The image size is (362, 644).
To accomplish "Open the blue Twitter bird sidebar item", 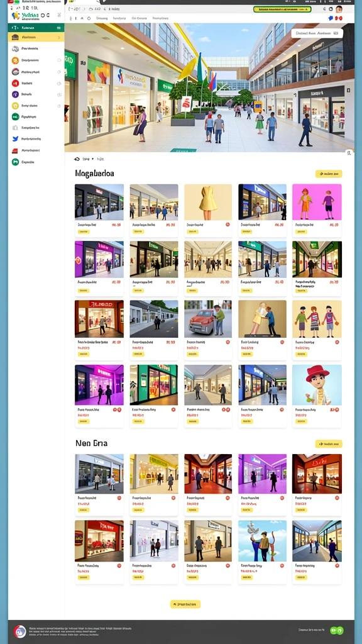I will 15,139.
